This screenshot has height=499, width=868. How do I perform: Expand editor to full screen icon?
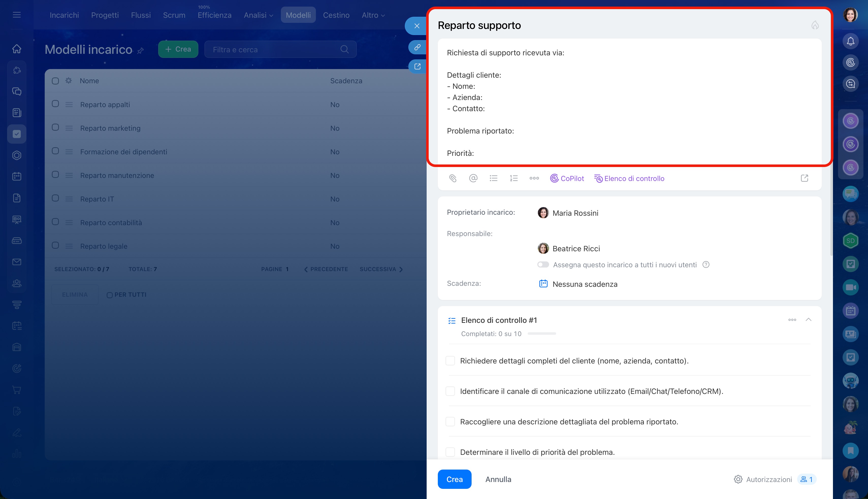(x=804, y=178)
